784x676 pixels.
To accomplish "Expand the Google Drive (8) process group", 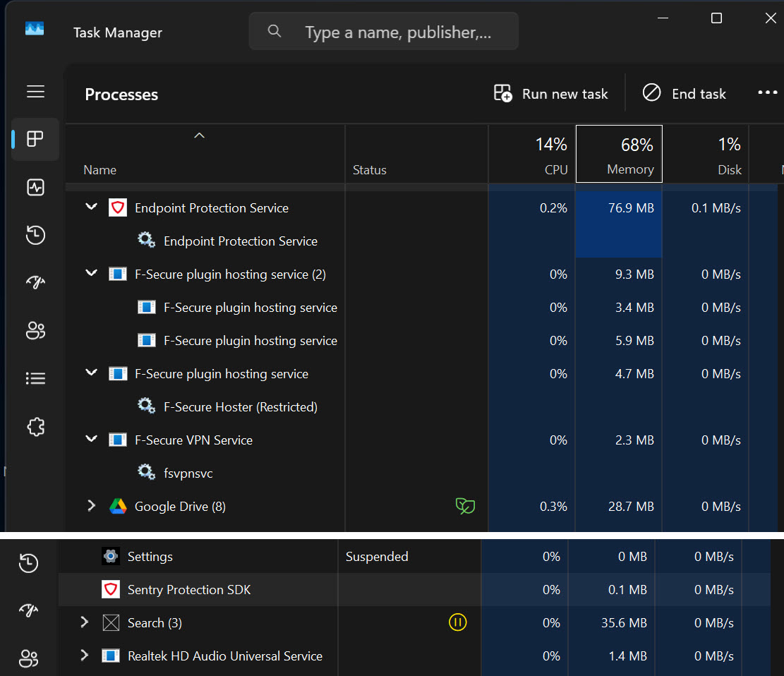I will coord(91,506).
